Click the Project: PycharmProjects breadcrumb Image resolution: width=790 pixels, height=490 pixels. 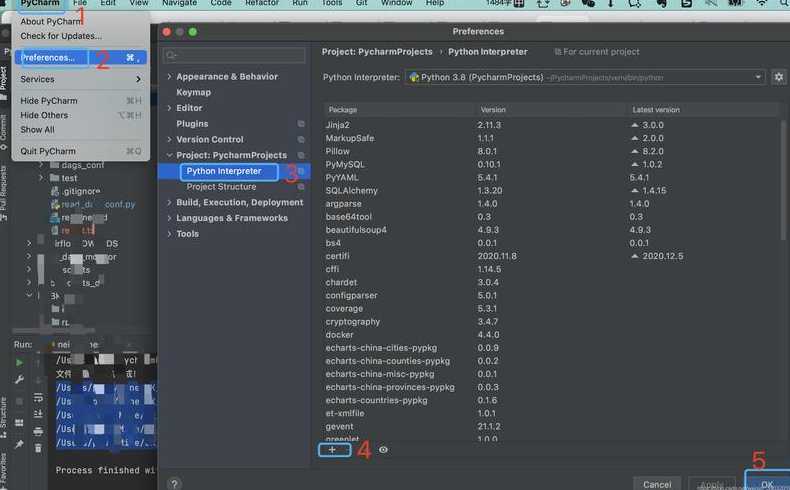377,52
